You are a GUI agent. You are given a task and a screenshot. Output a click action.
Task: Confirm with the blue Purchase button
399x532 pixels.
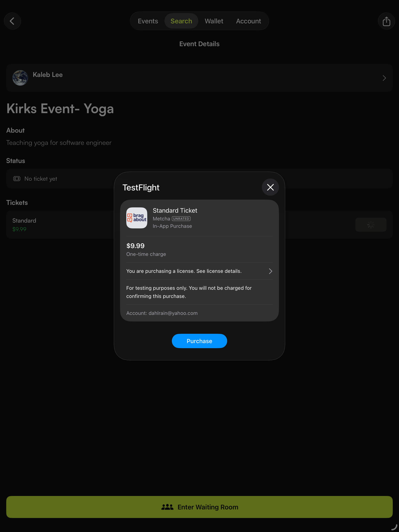tap(199, 341)
